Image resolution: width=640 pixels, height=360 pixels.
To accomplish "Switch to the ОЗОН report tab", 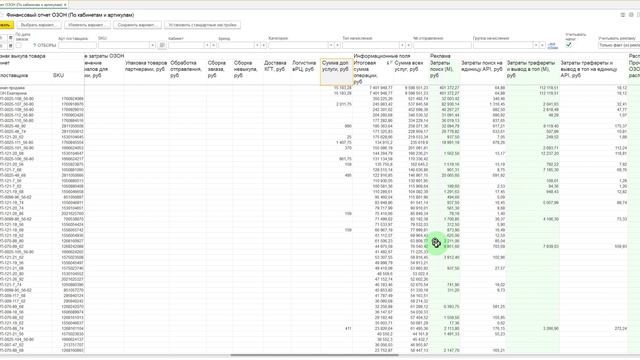I will click(32, 5).
